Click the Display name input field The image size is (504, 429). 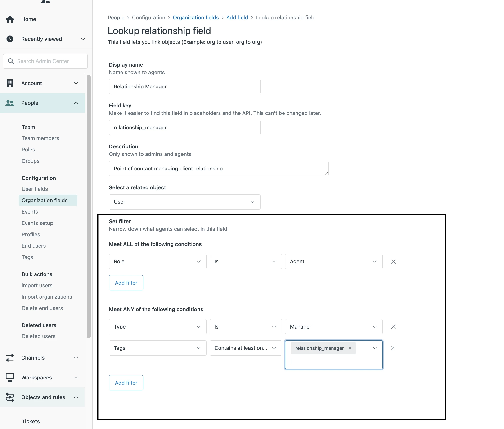184,87
